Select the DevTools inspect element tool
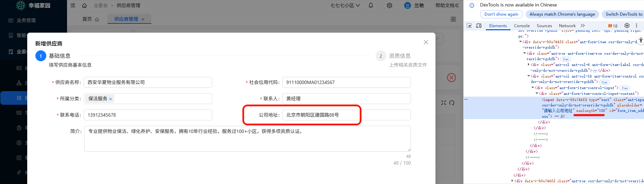Image resolution: width=644 pixels, height=184 pixels. click(x=469, y=26)
